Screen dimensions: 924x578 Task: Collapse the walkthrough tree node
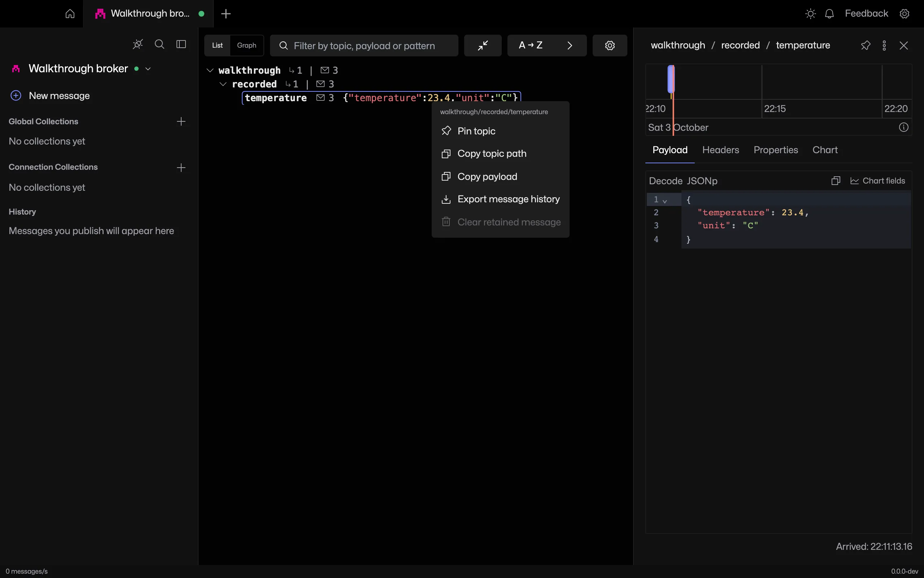[210, 70]
